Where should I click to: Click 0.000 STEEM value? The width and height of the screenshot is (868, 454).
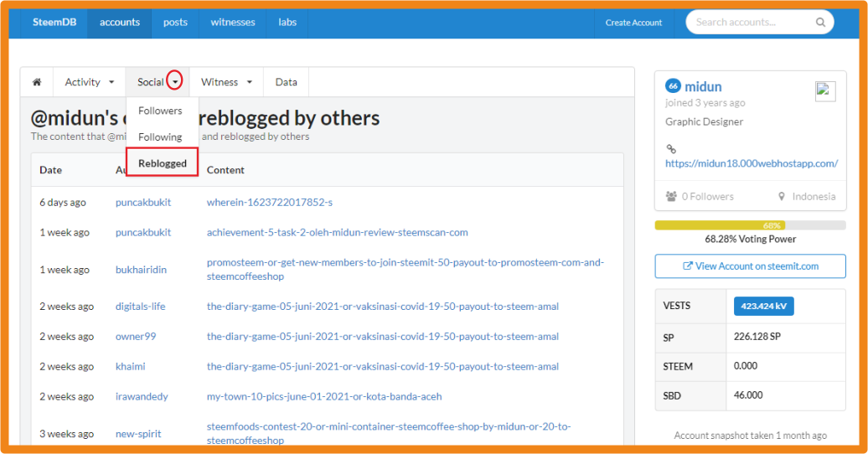pyautogui.click(x=745, y=365)
